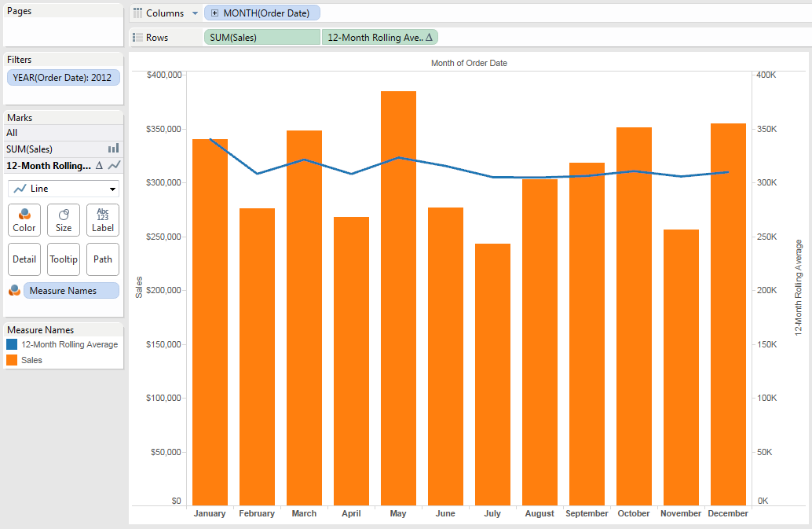The height and width of the screenshot is (529, 812).
Task: Open the Line mark type dropdown
Action: pos(63,189)
